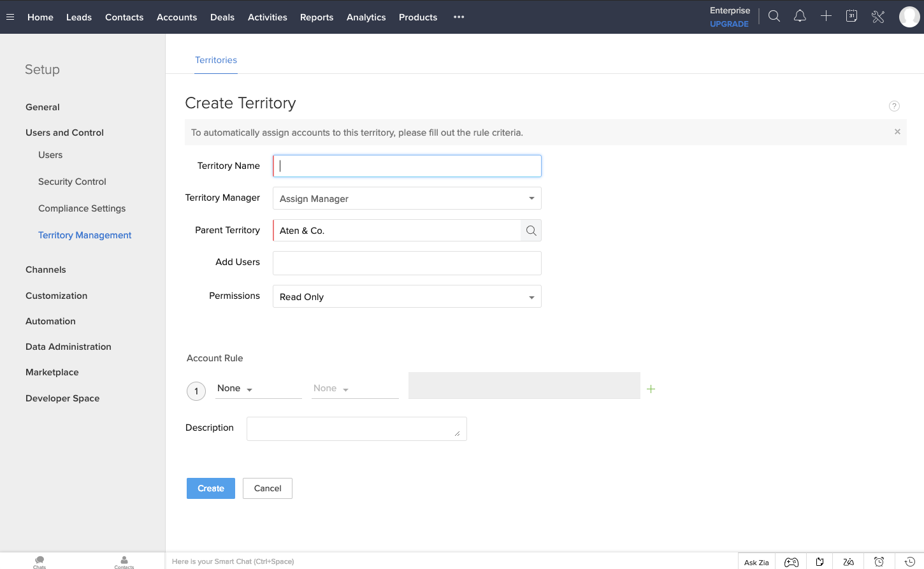This screenshot has height=569, width=924.
Task: Open global search in the top bar
Action: pos(774,16)
